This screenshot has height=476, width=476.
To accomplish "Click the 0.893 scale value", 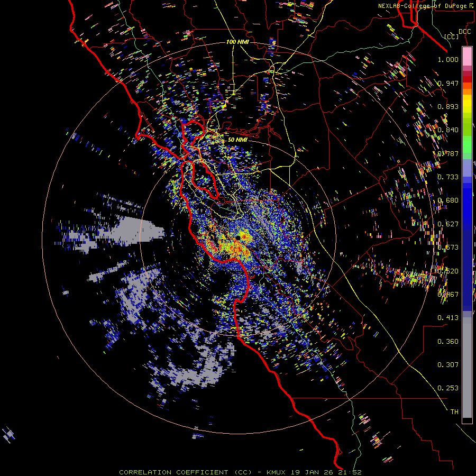I will tap(448, 106).
